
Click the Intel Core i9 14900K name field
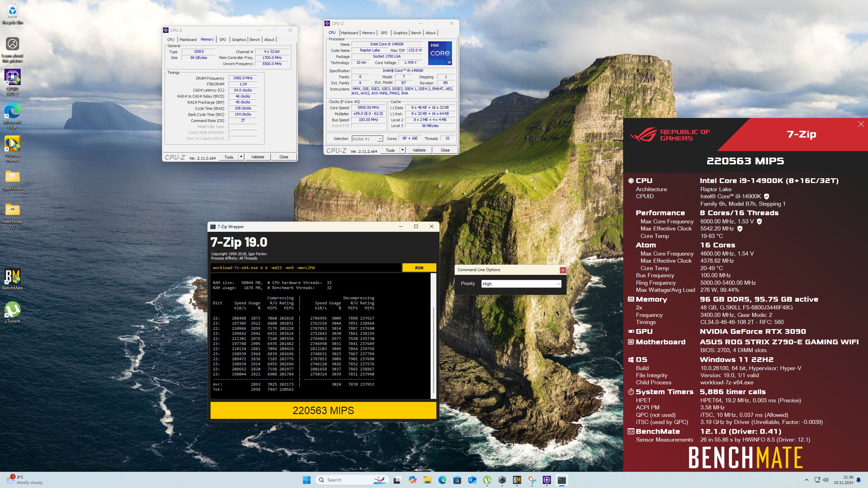pyautogui.click(x=387, y=44)
